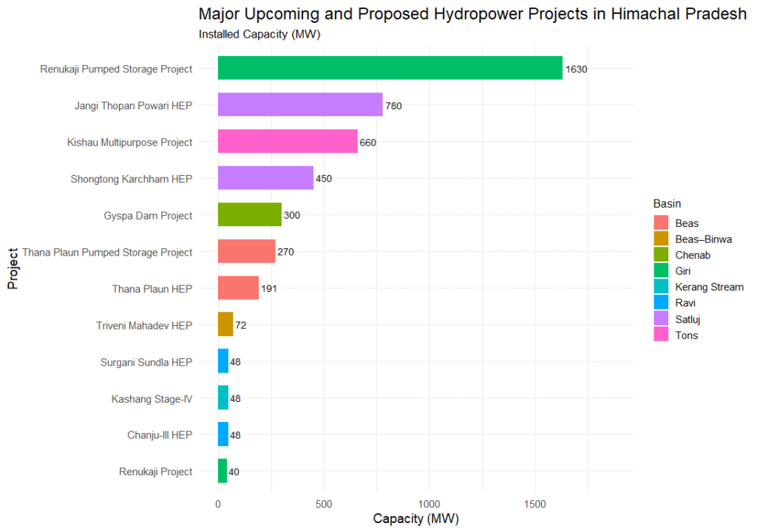This screenshot has width=757, height=532.
Task: Click the Kashang Stage-IV axis label
Action: coord(152,398)
